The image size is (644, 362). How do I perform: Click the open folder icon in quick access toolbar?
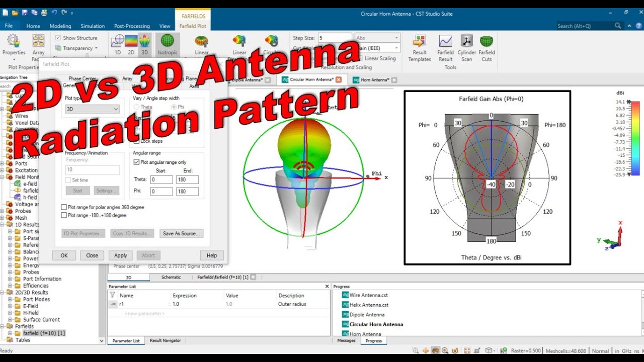[15, 12]
